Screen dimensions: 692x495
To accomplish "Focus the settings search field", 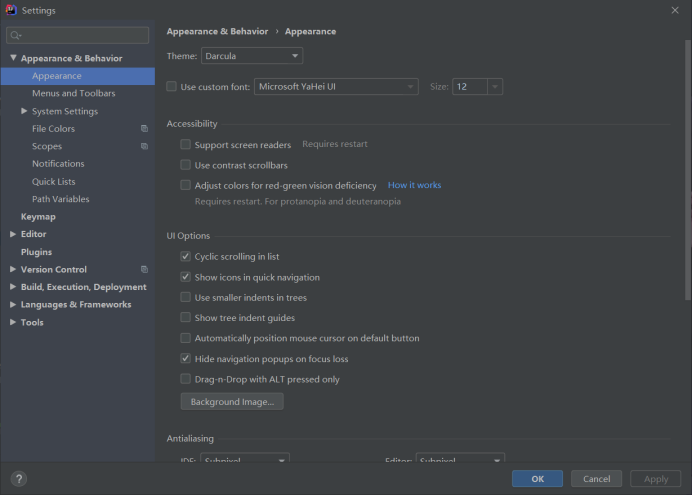I will pos(78,35).
